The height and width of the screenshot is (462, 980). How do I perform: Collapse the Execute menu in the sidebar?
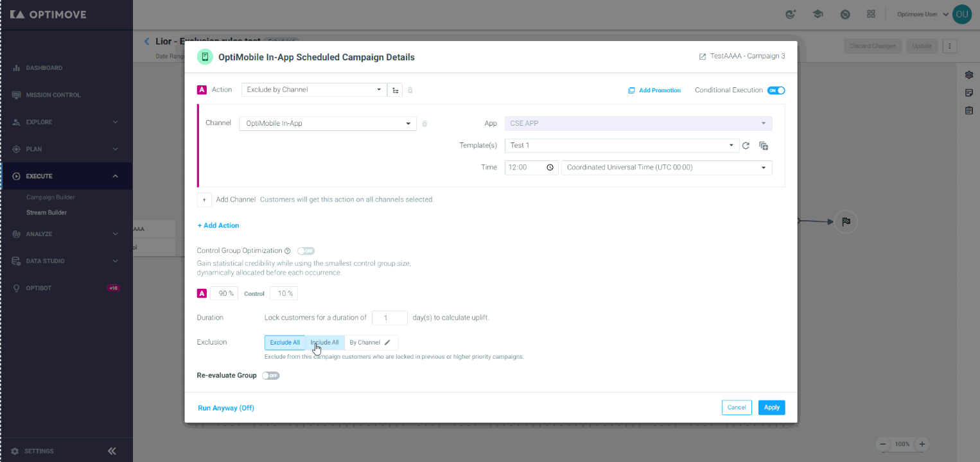click(66, 176)
